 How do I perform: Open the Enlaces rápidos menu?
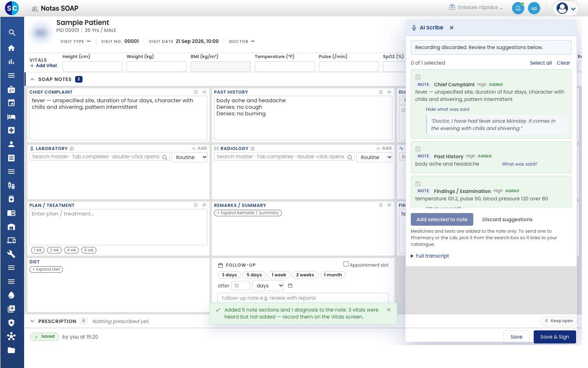pos(476,7)
